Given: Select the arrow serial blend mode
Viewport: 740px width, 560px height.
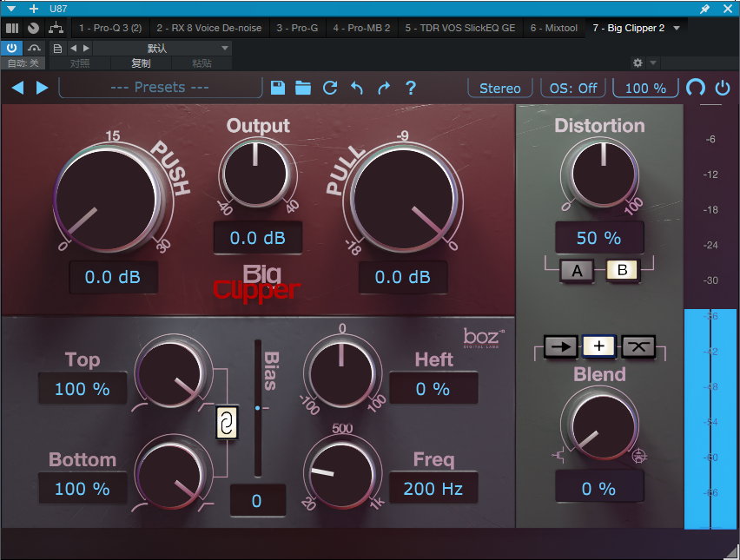Looking at the screenshot, I should tap(561, 346).
